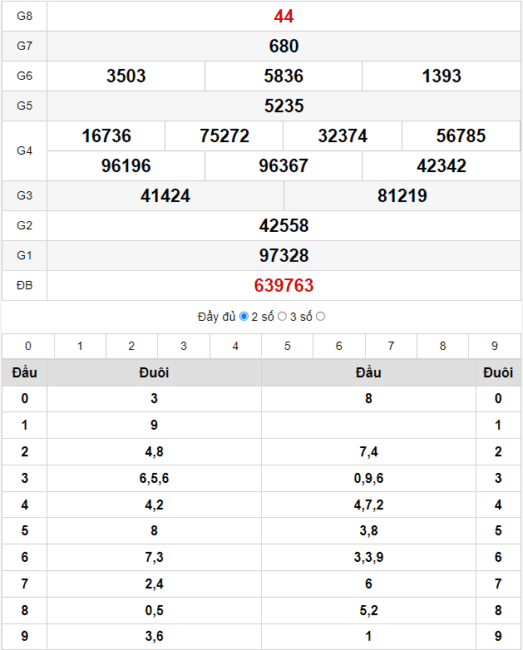Viewport: 523px width, 650px height.
Task: Click digit filter tab 4
Action: (x=235, y=346)
